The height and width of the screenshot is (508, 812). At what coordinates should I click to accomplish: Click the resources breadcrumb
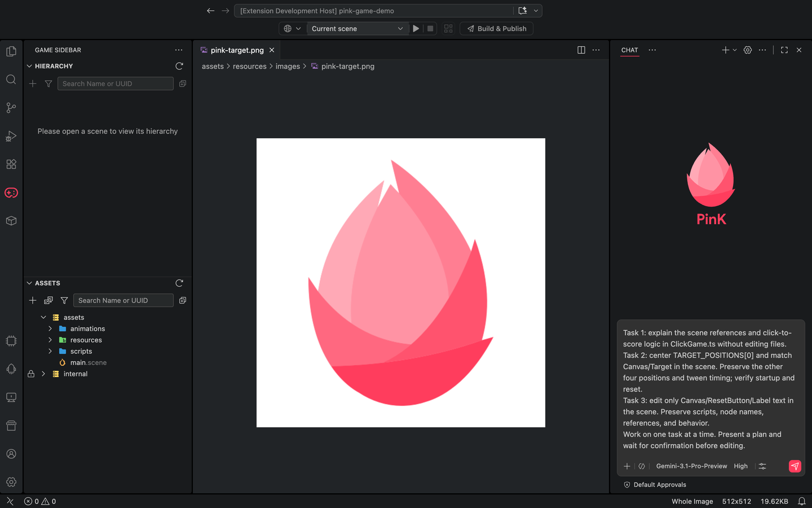250,66
